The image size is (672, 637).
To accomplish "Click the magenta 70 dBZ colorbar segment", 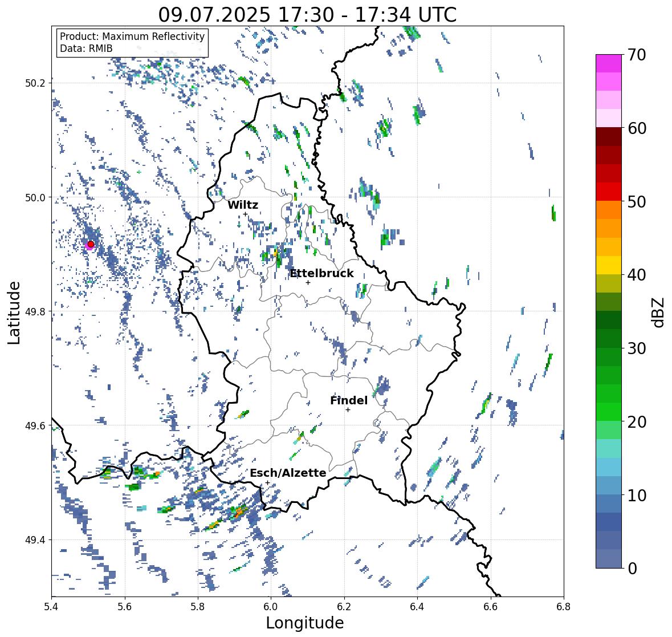I will 609,63.
